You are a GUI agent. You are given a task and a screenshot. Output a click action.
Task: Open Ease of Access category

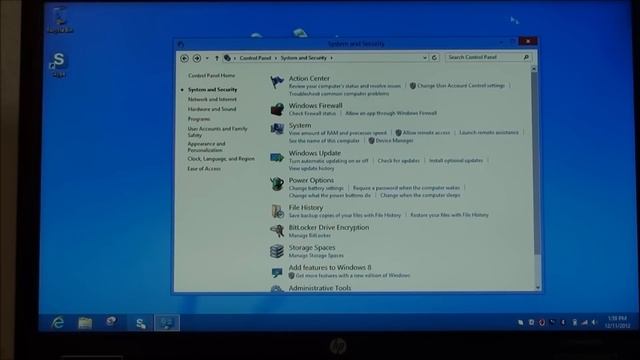(204, 169)
